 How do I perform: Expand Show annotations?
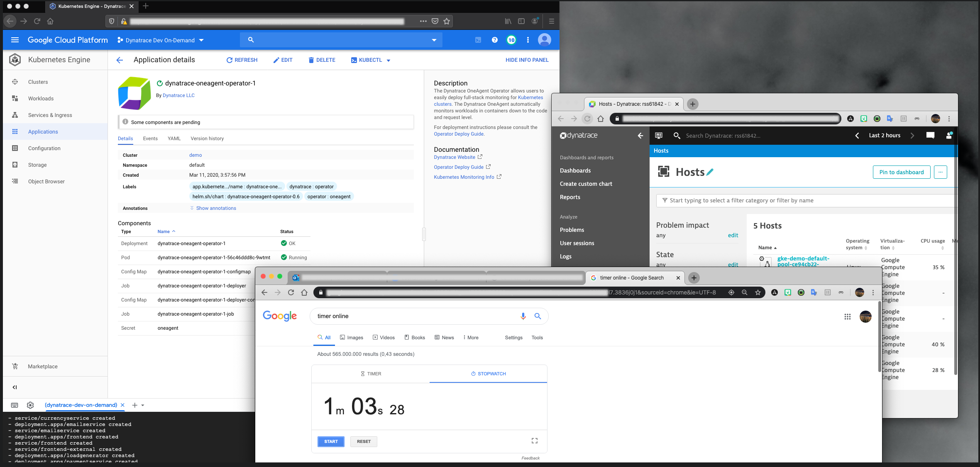coord(213,208)
